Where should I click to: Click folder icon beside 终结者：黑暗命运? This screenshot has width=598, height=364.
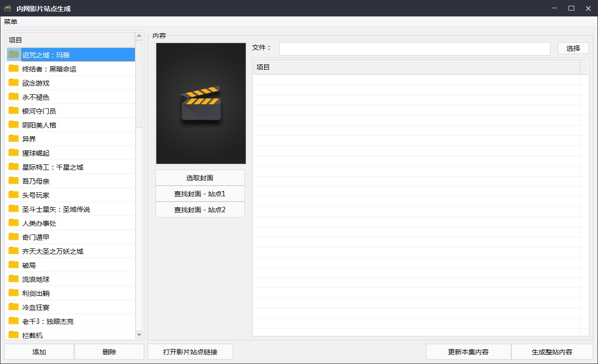tap(14, 69)
